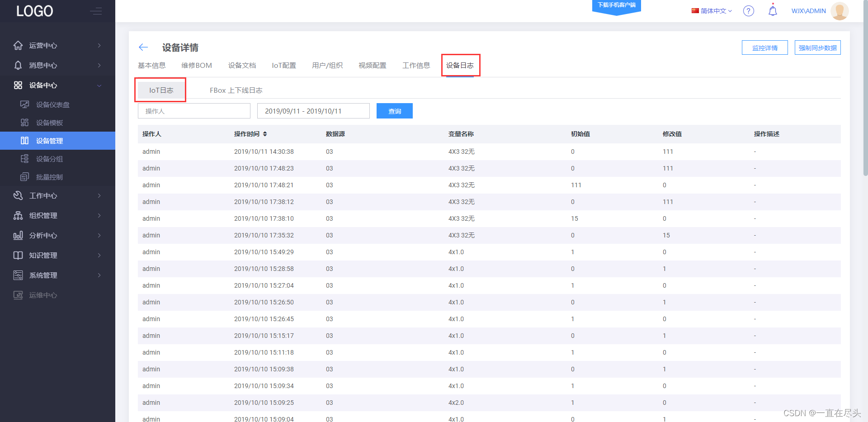The height and width of the screenshot is (422, 868).
Task: Switch to the 工作信息 tab
Action: click(x=416, y=66)
